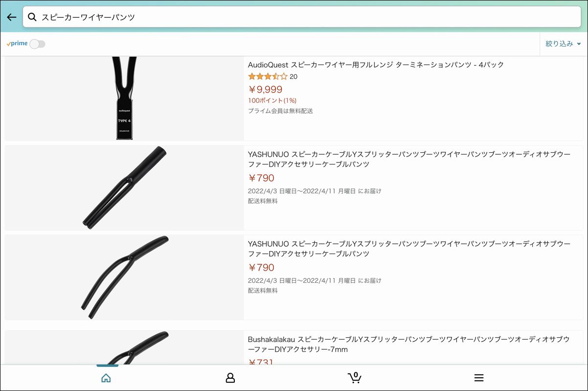Click the Prime logo label
The height and width of the screenshot is (391, 588).
pos(17,44)
